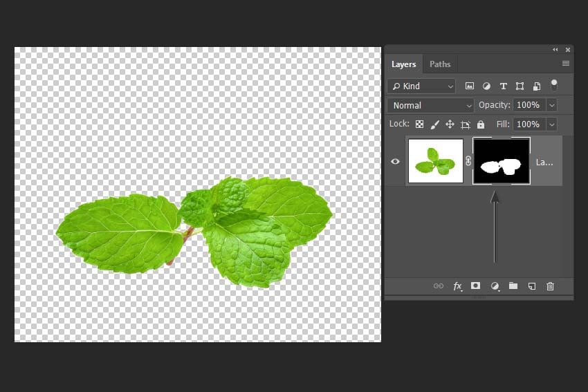Click the add layer mask icon
This screenshot has width=588, height=392.
(475, 286)
